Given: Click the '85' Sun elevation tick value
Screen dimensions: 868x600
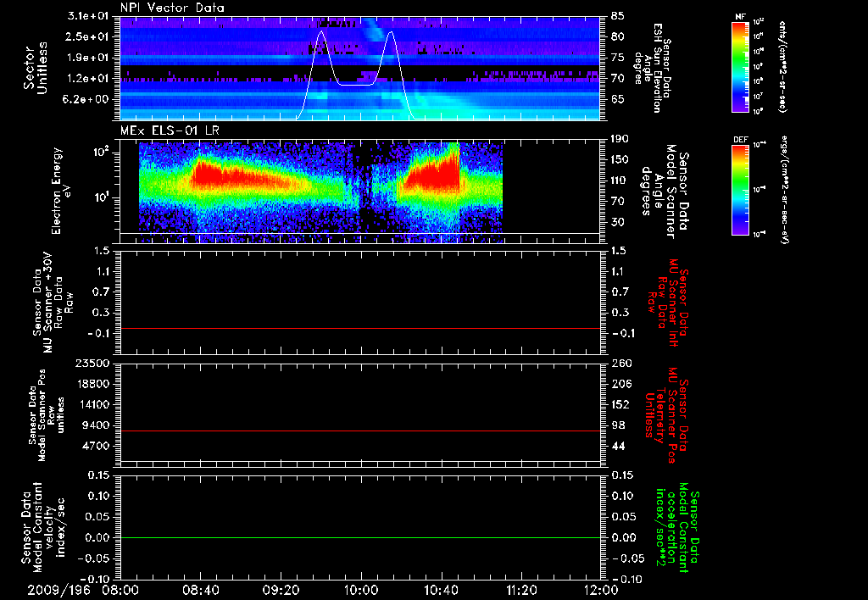Looking at the screenshot, I should click(x=618, y=16).
